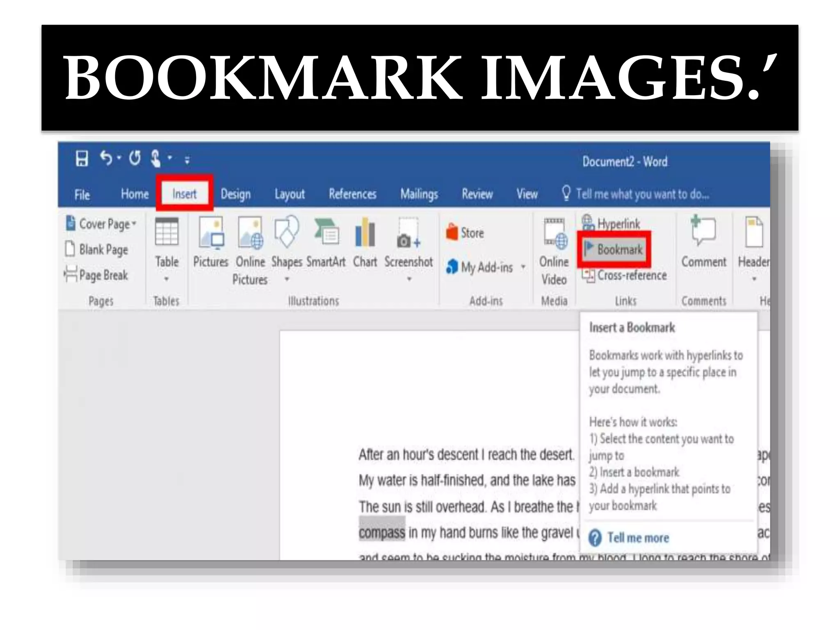
Task: Open the Mailings tab
Action: (x=419, y=194)
